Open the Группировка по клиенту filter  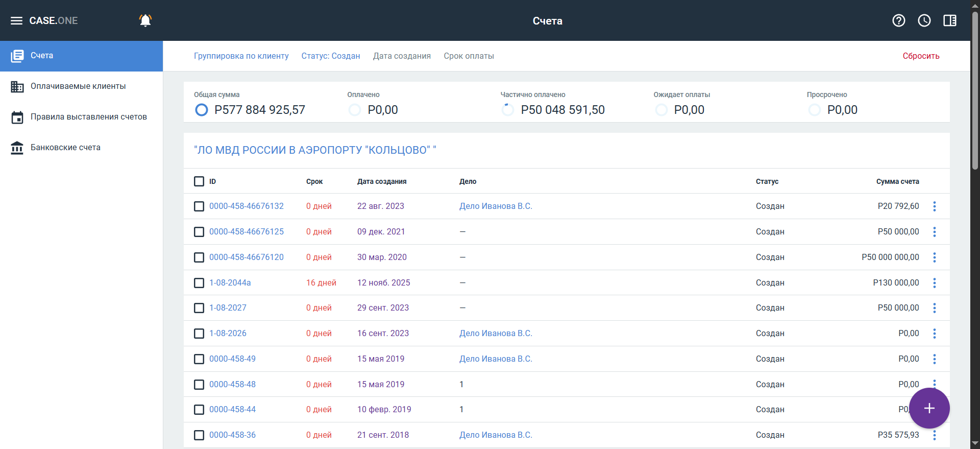point(241,56)
